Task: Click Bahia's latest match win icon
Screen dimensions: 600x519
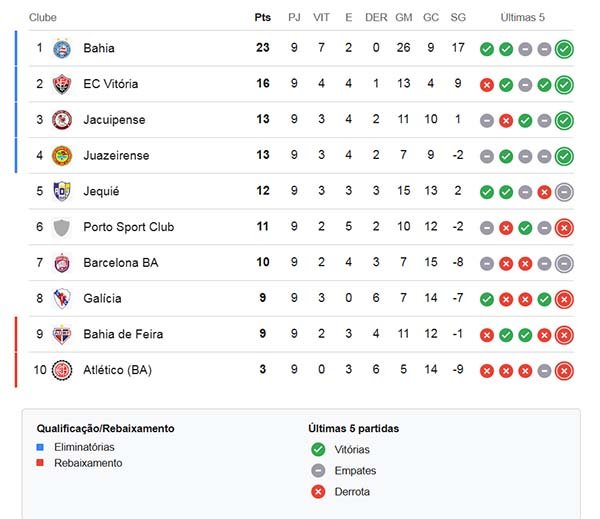Action: pyautogui.click(x=564, y=48)
